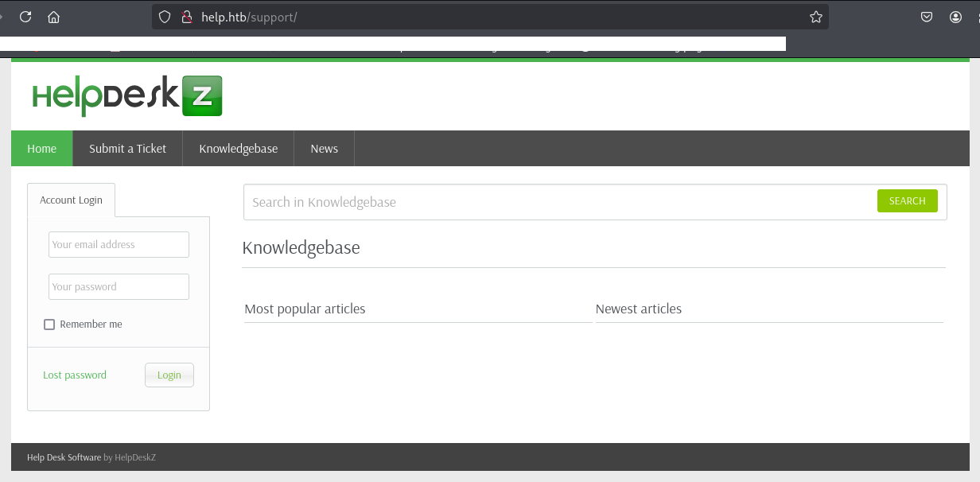Focus the email address field

(119, 245)
